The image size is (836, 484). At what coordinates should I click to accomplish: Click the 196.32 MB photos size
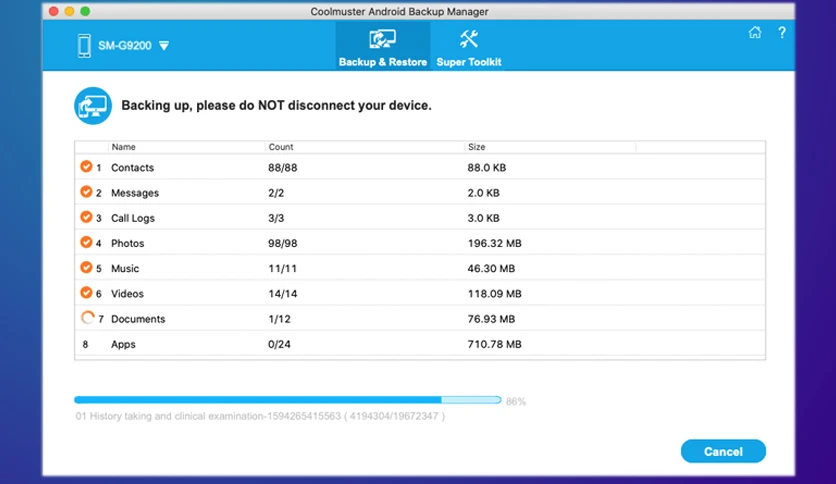coord(494,243)
